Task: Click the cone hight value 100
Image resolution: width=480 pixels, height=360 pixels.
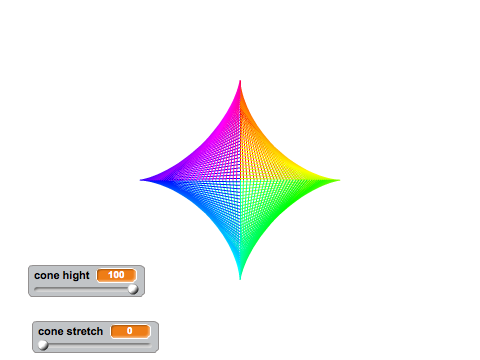Action: point(116,275)
